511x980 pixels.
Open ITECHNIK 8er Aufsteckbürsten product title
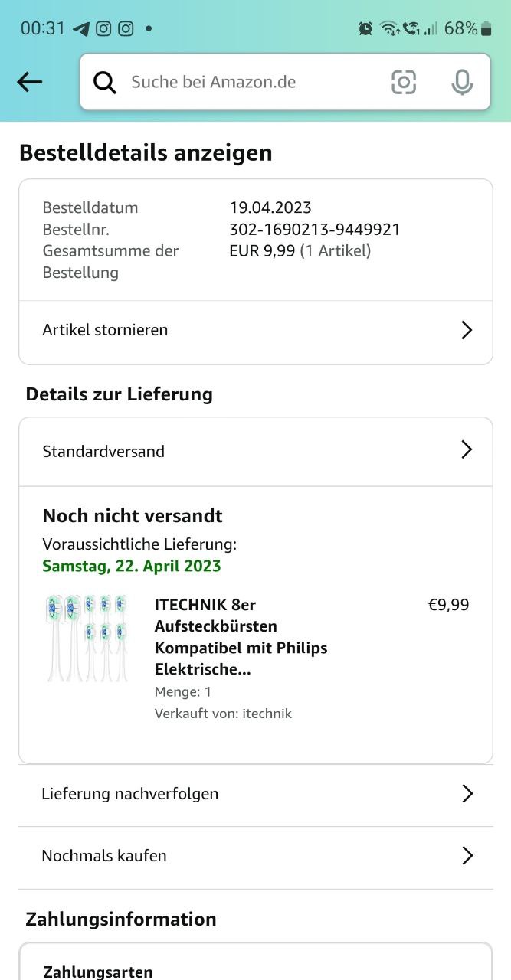[x=241, y=637]
